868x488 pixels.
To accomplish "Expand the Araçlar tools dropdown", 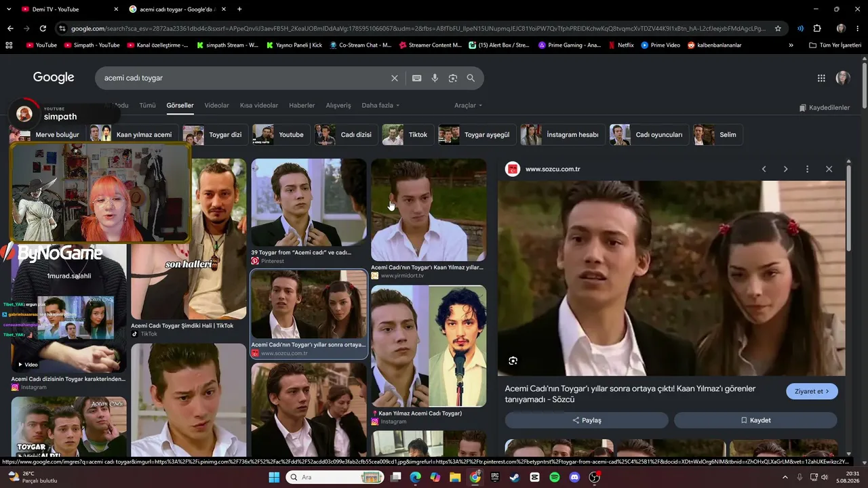I will tap(468, 106).
